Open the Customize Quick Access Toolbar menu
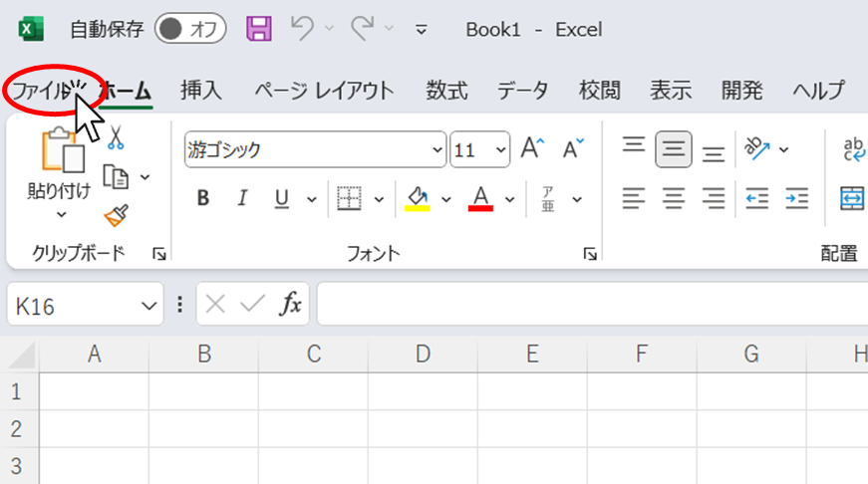The image size is (868, 484). tap(422, 29)
